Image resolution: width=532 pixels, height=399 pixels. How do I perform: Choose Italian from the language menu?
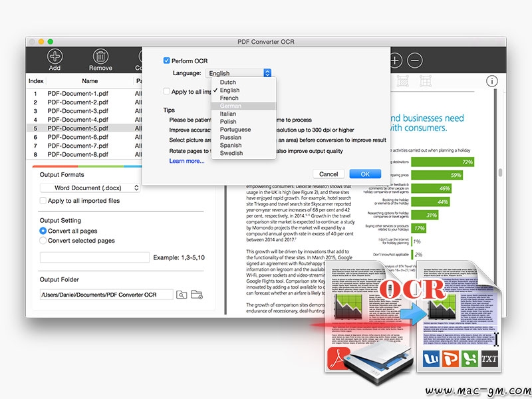click(243, 114)
